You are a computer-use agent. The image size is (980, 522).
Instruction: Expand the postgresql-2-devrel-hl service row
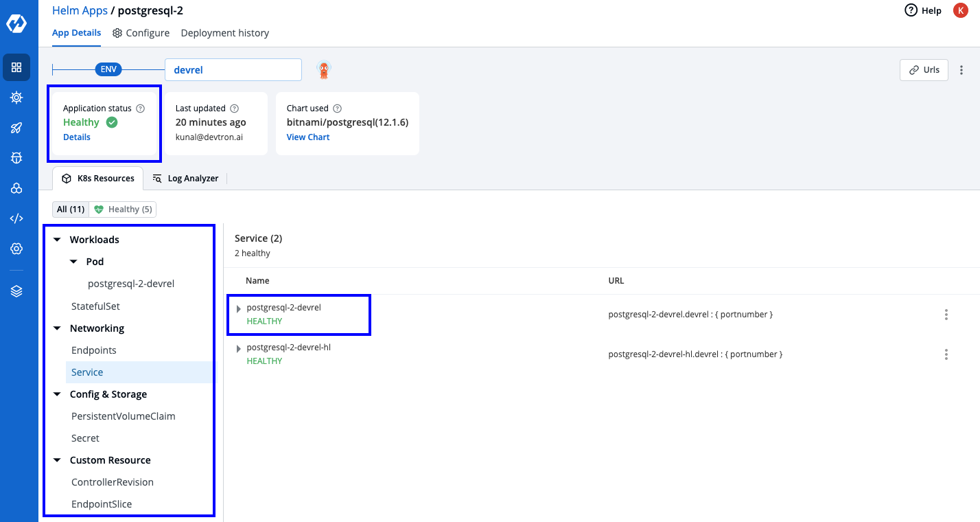tap(239, 348)
